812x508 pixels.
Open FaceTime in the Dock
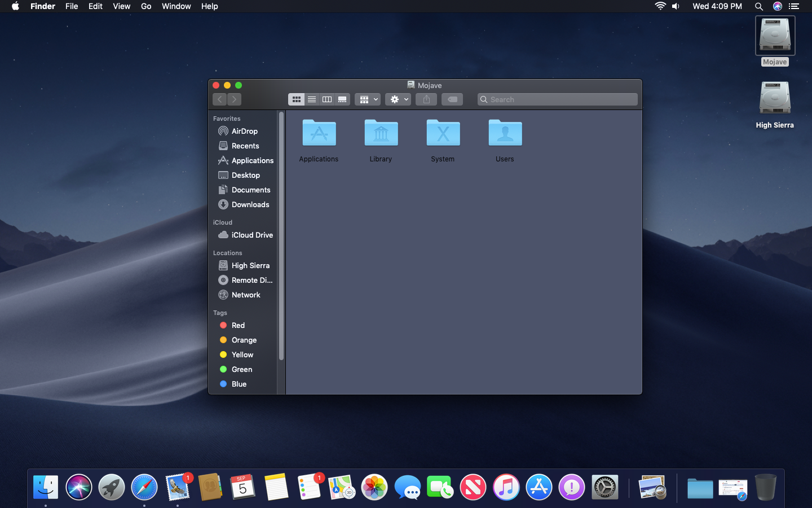pos(440,487)
